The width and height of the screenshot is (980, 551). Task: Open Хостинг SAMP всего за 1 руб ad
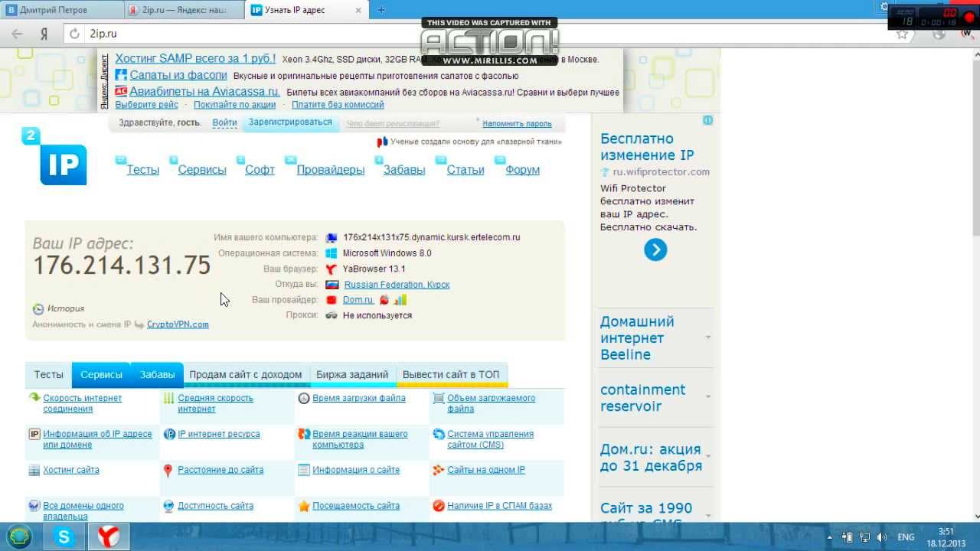point(195,58)
